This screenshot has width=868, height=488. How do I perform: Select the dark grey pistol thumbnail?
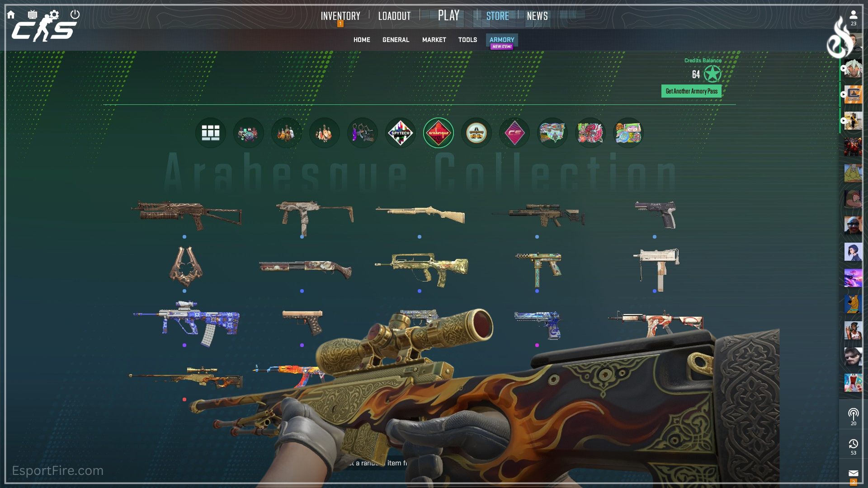pos(655,215)
